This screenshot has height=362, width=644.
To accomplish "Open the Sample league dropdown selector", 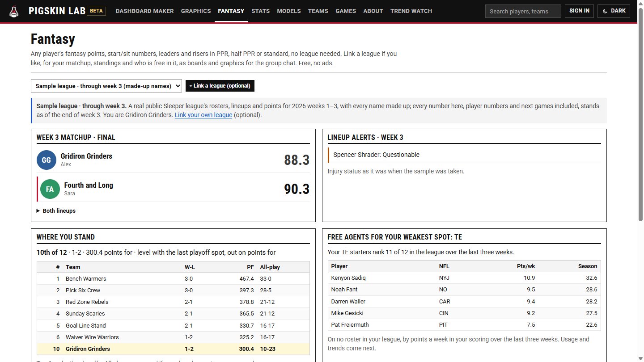I will coord(106,86).
